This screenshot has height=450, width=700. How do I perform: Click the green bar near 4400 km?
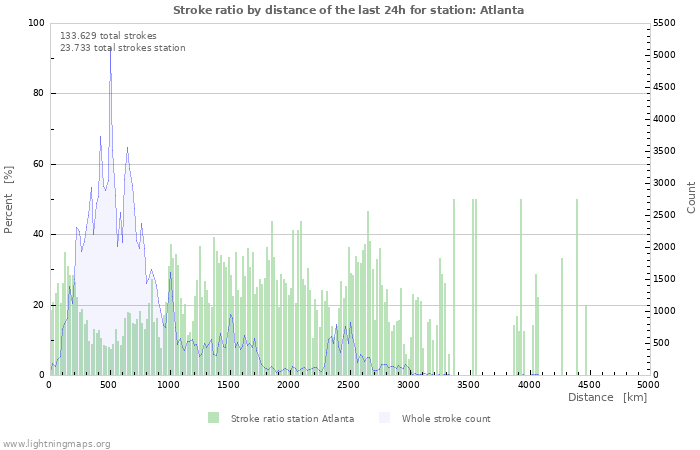[x=577, y=287]
